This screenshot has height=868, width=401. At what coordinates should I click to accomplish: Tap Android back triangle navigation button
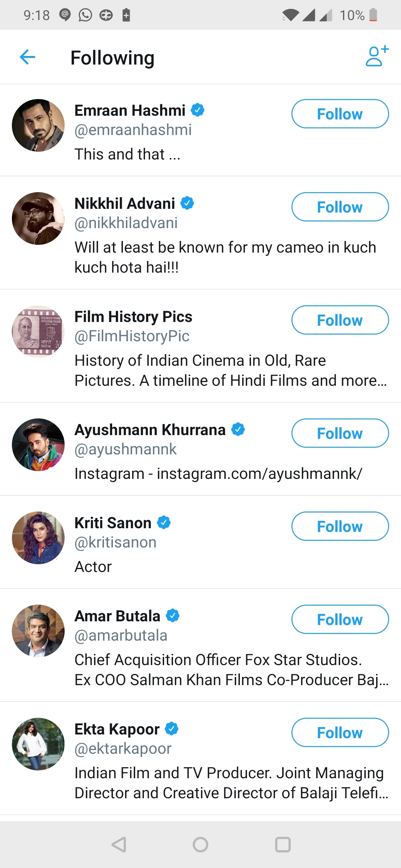point(119,845)
